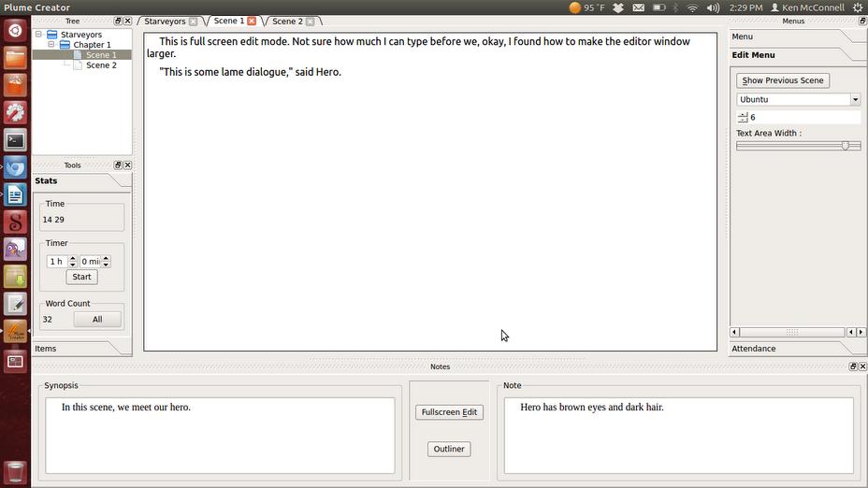
Task: Open Ken McConnell user menu
Action: tap(807, 7)
